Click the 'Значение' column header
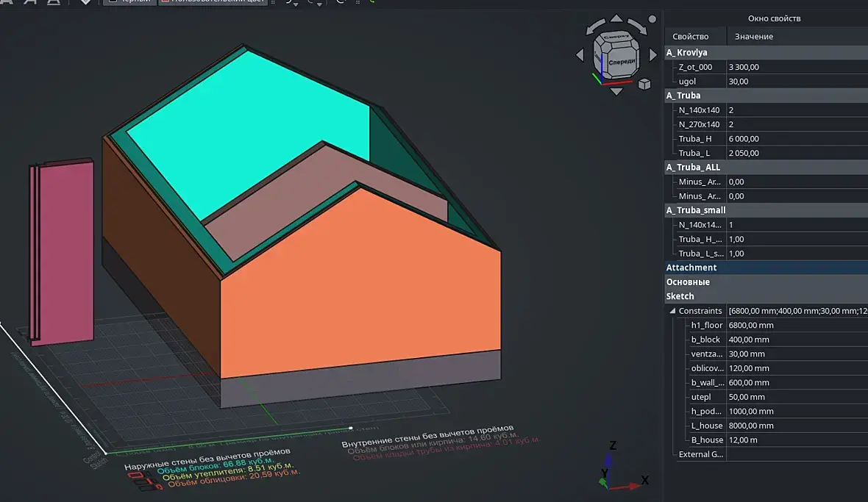This screenshot has height=502, width=868. pyautogui.click(x=754, y=37)
